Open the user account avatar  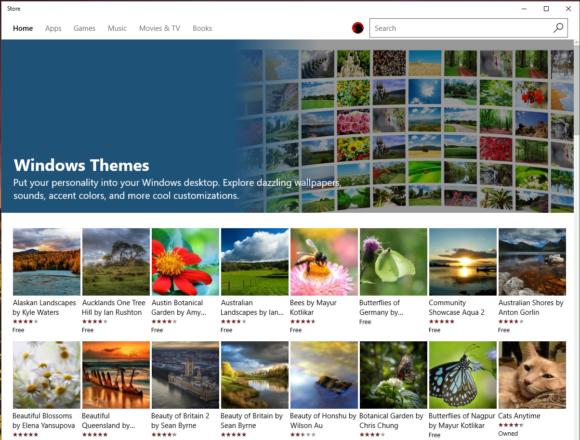click(358, 28)
